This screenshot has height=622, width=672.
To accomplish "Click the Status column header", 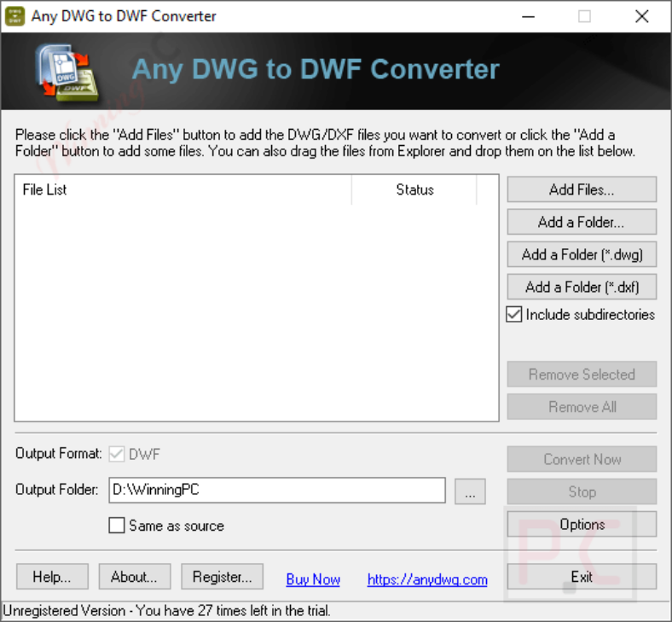I will pos(414,189).
